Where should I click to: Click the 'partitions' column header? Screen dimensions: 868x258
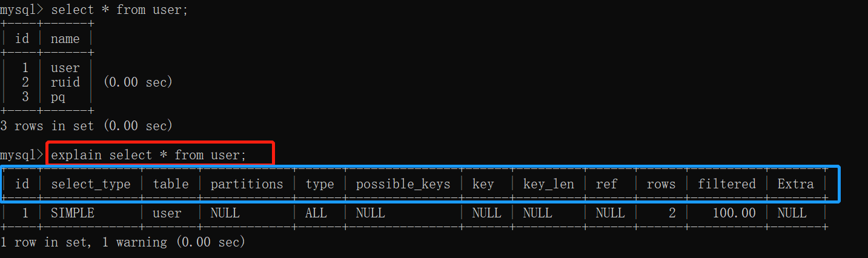click(247, 184)
